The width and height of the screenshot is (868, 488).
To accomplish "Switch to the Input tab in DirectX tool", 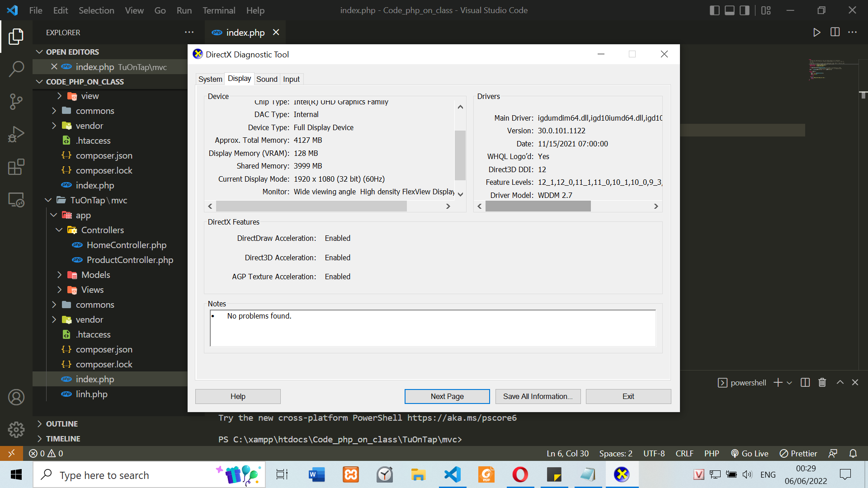I will pos(291,79).
